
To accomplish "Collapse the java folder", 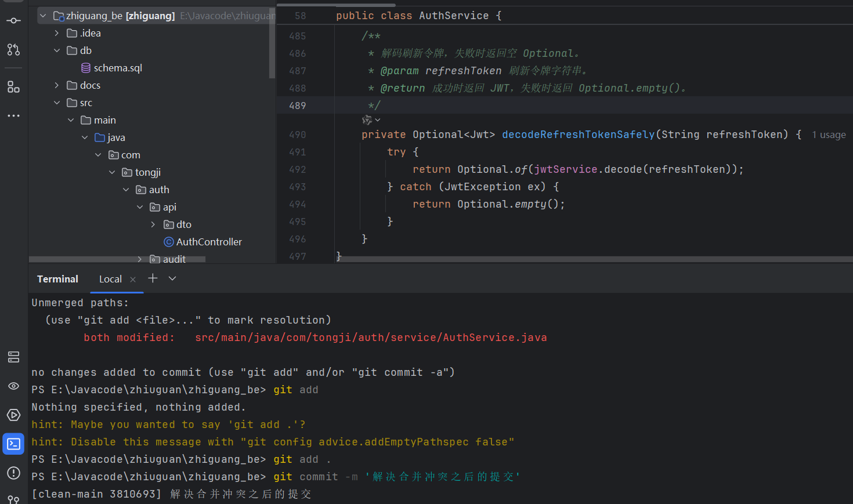I will tap(85, 137).
